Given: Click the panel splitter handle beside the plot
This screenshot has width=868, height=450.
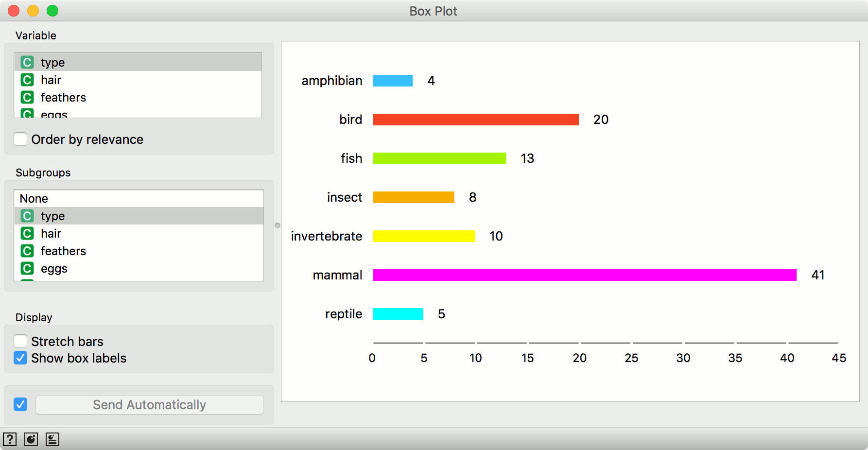Looking at the screenshot, I should click(278, 225).
